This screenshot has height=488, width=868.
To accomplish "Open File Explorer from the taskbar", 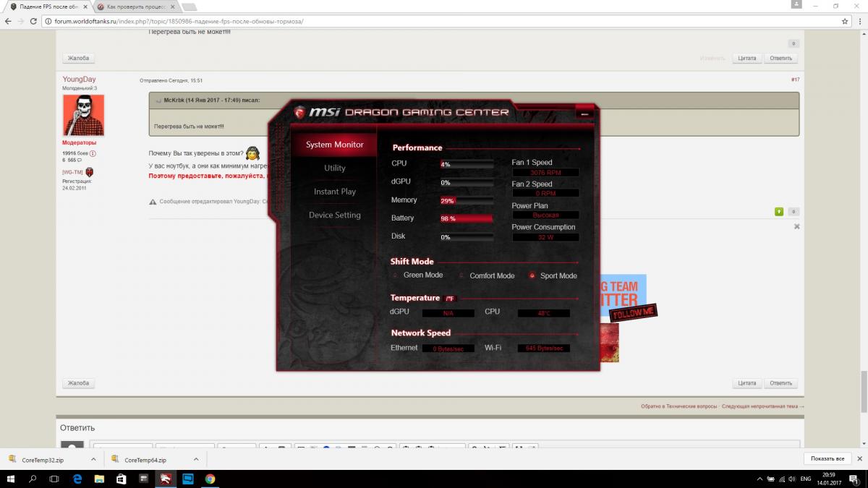I will pos(99,479).
